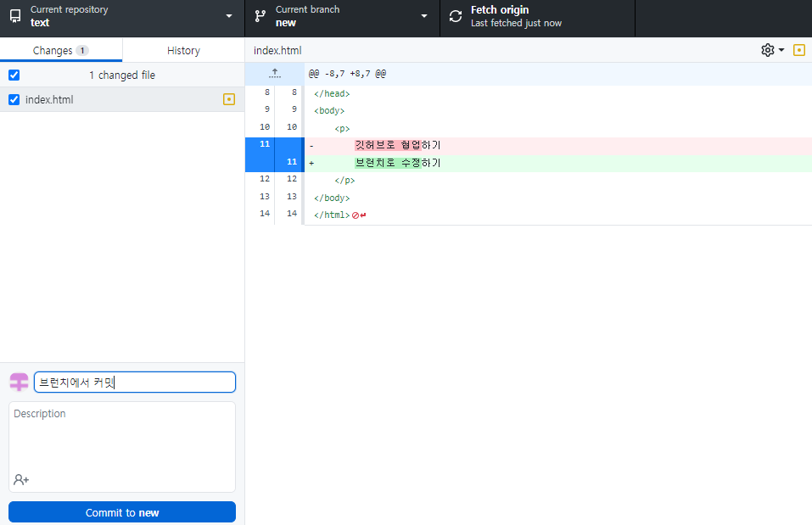Click the index.html file name in diff header

(277, 50)
